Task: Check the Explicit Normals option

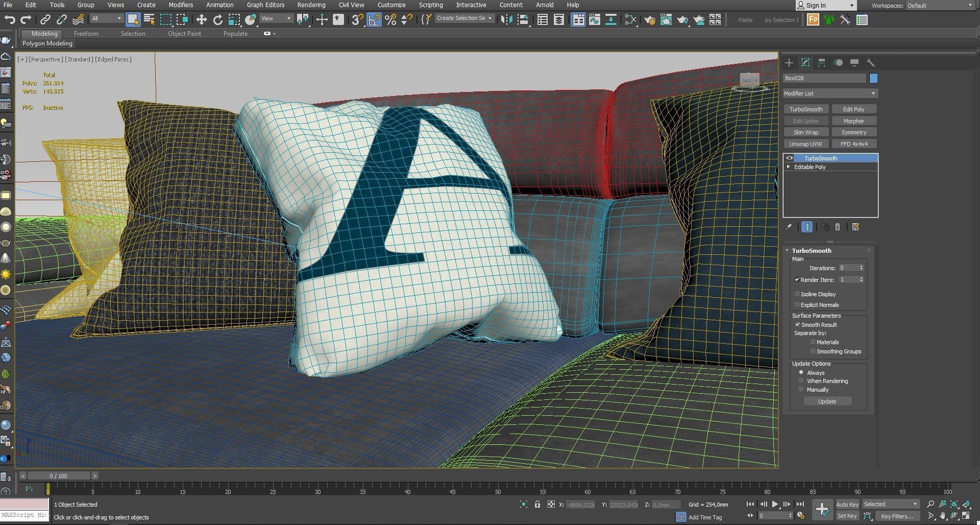Action: (x=797, y=305)
